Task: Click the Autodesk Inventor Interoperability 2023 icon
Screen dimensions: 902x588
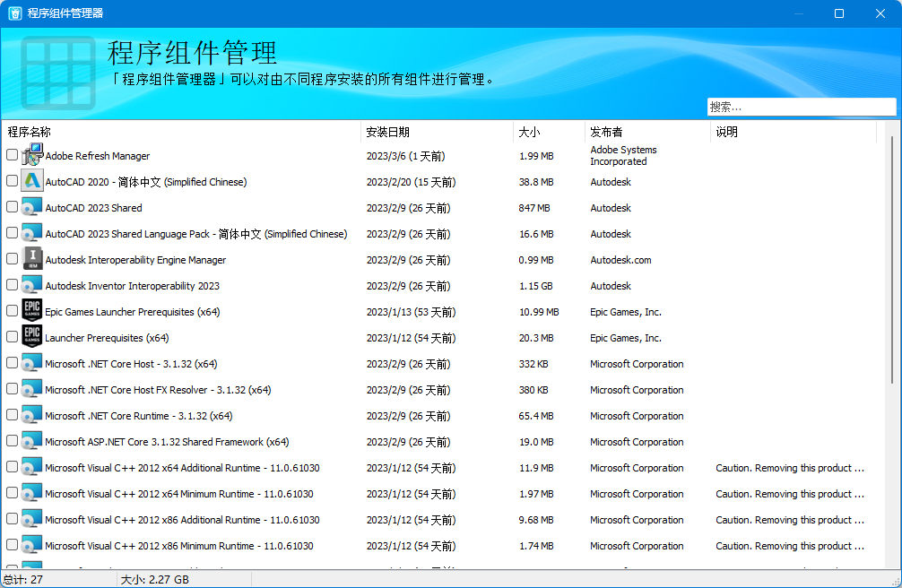Action: coord(32,285)
